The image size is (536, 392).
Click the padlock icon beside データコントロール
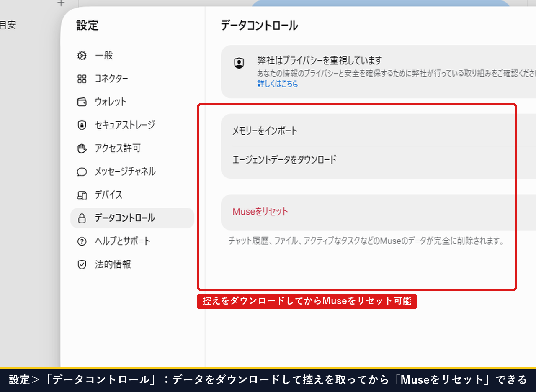82,218
